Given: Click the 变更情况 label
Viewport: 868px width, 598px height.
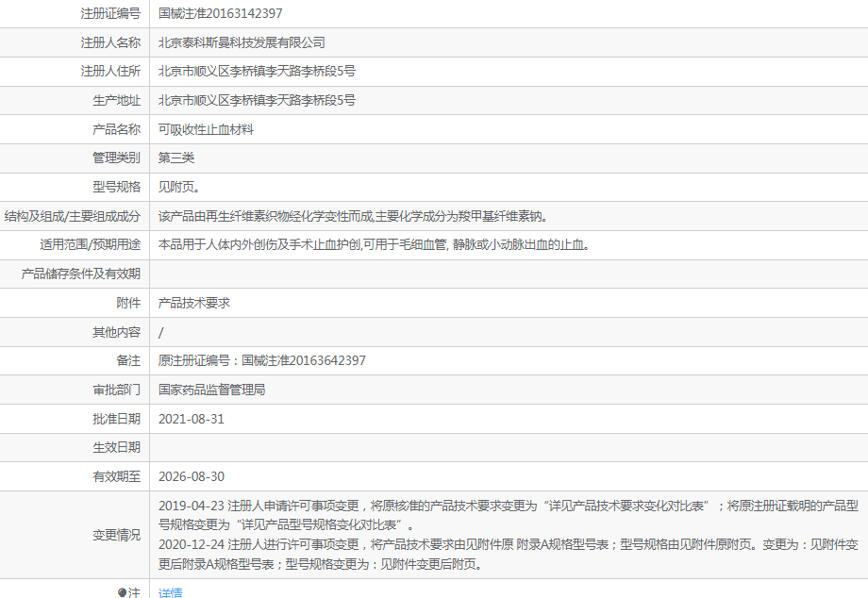Looking at the screenshot, I should tap(117, 536).
